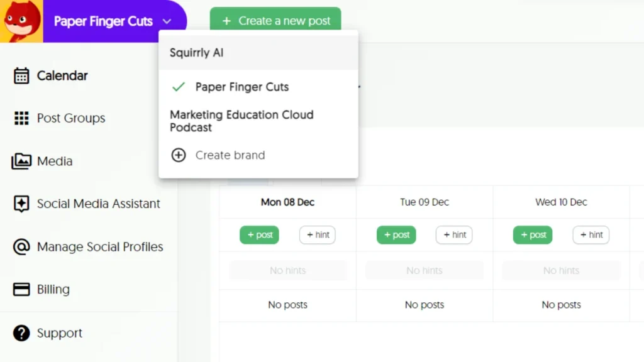Click the Tue 09 Dec column header

click(425, 202)
